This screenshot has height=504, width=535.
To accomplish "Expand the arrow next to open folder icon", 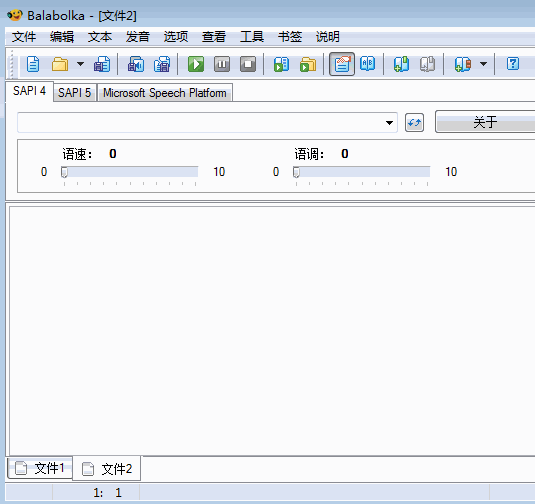I will pos(81,64).
